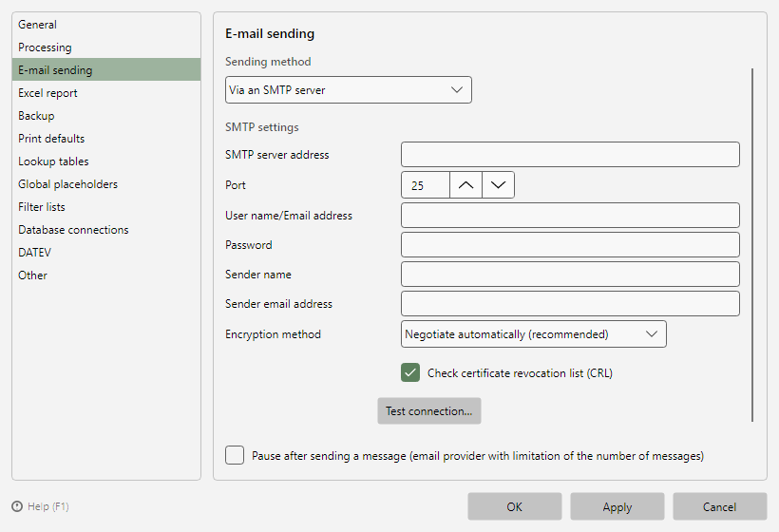Click the Apply button
Viewport: 779px width, 532px height.
(617, 506)
